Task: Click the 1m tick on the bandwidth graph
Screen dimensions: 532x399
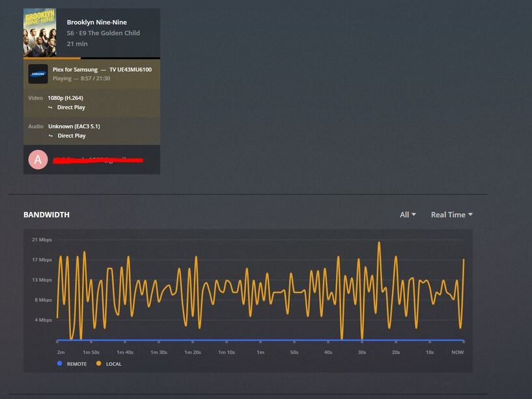Action: tap(260, 352)
